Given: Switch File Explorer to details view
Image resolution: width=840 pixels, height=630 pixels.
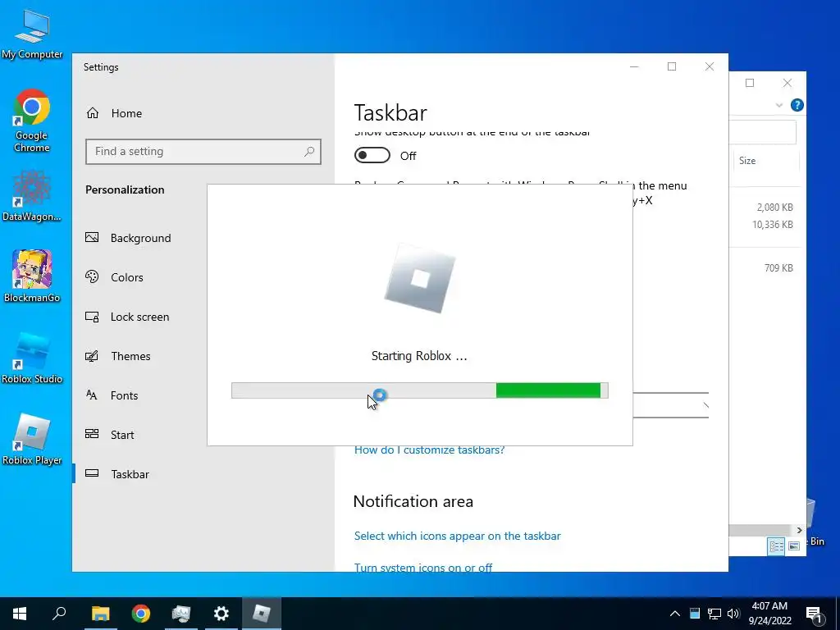Looking at the screenshot, I should 776,546.
